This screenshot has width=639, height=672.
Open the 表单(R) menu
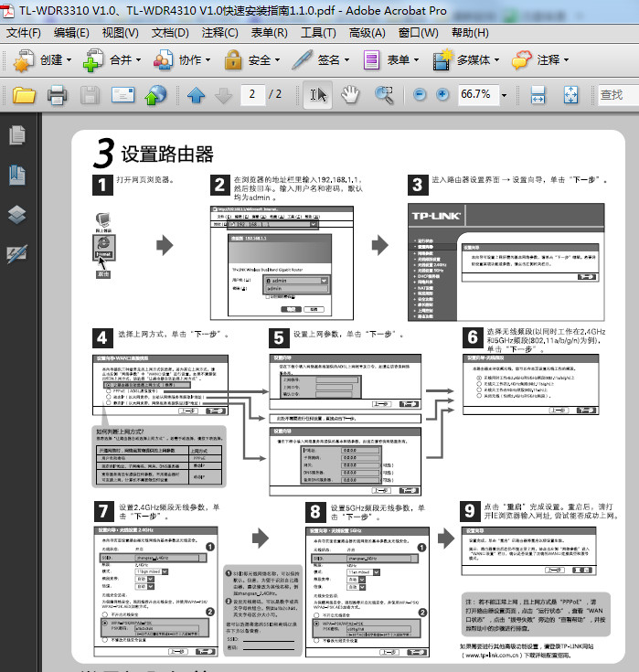[x=269, y=33]
